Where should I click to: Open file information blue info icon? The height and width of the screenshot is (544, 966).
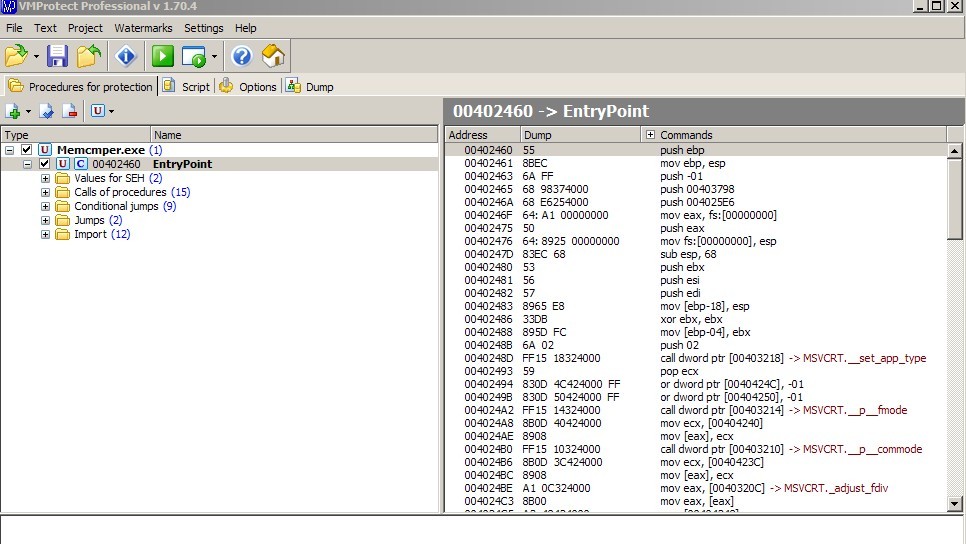(126, 56)
